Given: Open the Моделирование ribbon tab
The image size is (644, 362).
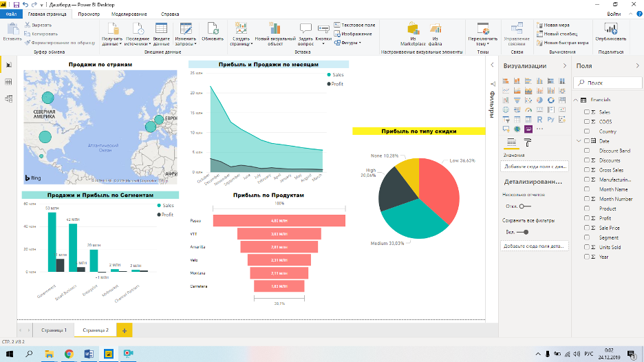Looking at the screenshot, I should (129, 14).
